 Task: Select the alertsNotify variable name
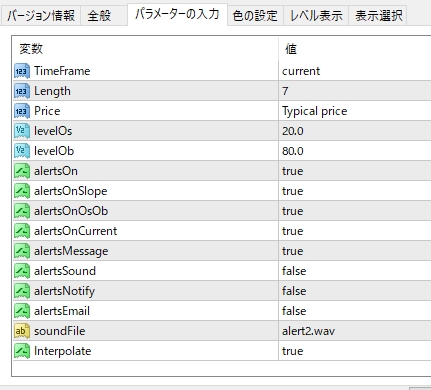64,291
